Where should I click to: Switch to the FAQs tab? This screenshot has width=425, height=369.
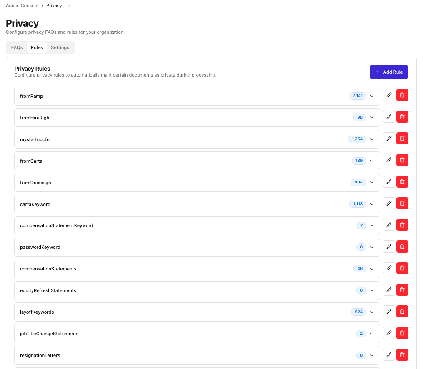tap(17, 48)
